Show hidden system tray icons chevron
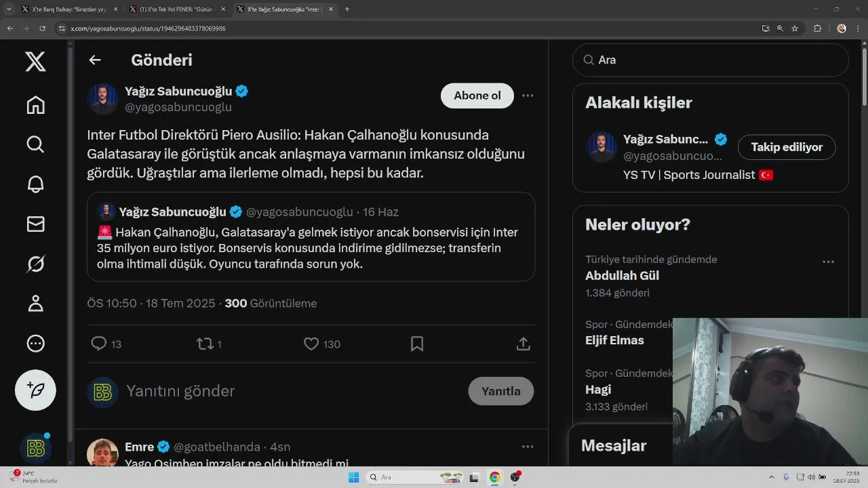Viewport: 868px width, 488px height. 771,477
